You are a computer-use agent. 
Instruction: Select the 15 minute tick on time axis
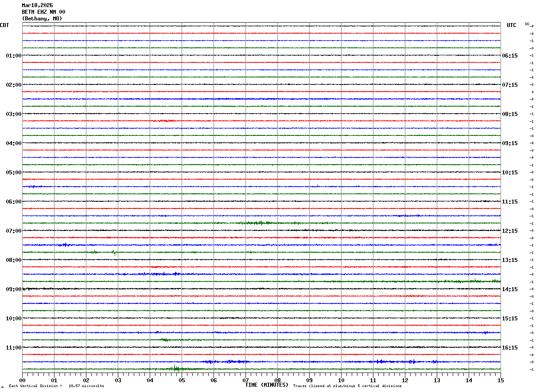pos(500,380)
